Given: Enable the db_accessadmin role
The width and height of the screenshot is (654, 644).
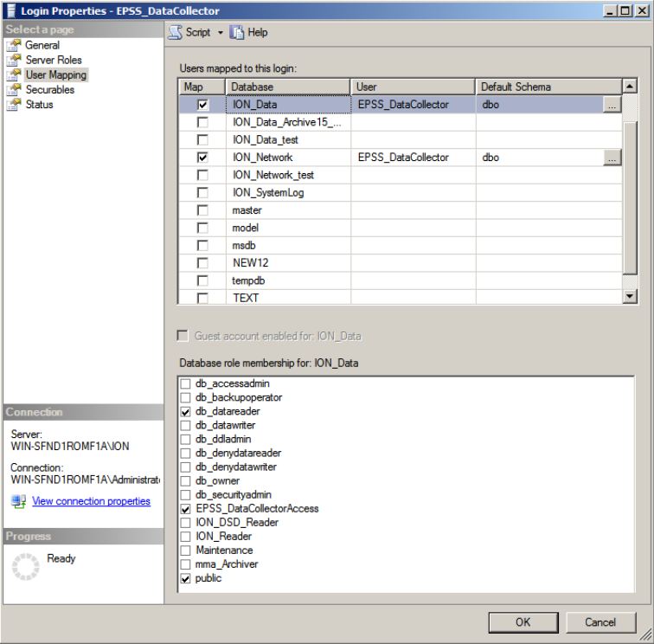Looking at the screenshot, I should [186, 383].
